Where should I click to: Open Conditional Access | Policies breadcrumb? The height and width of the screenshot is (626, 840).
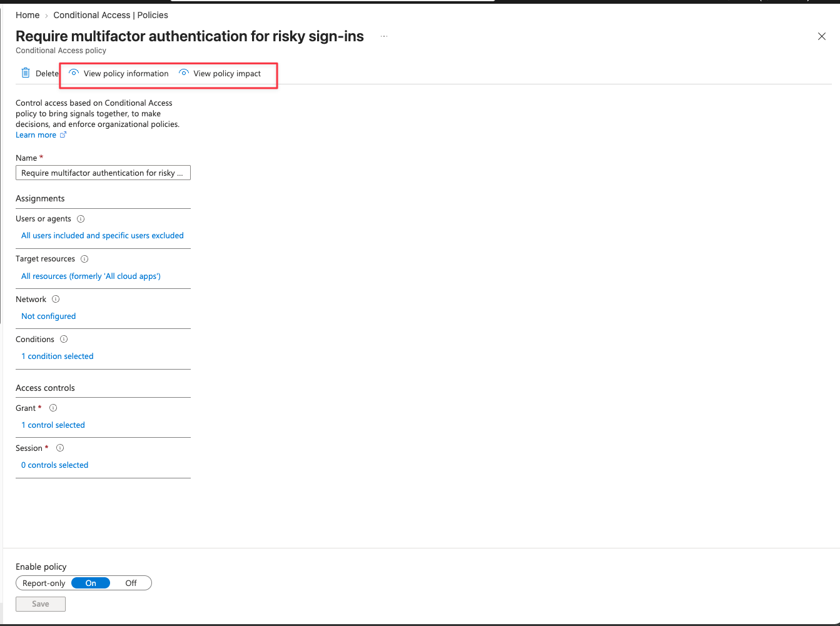[111, 15]
